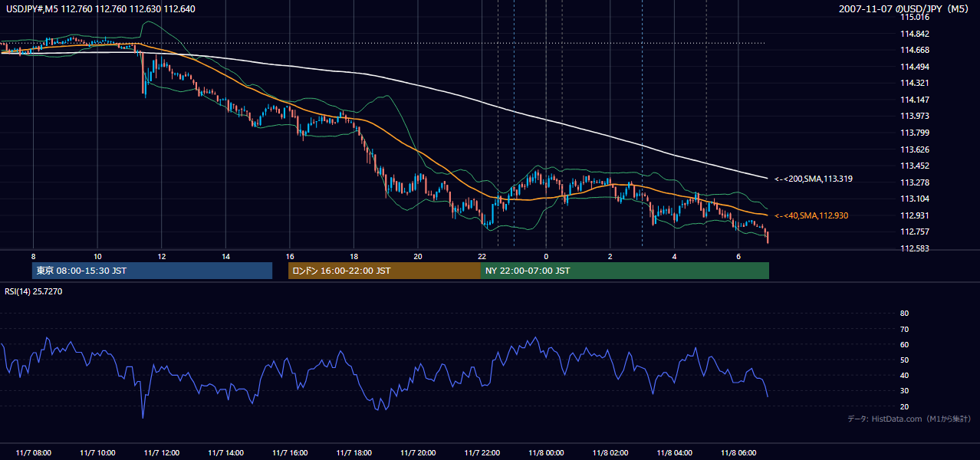The width and height of the screenshot is (980, 460).
Task: Click the 11/7 18:00 time label
Action: (354, 453)
